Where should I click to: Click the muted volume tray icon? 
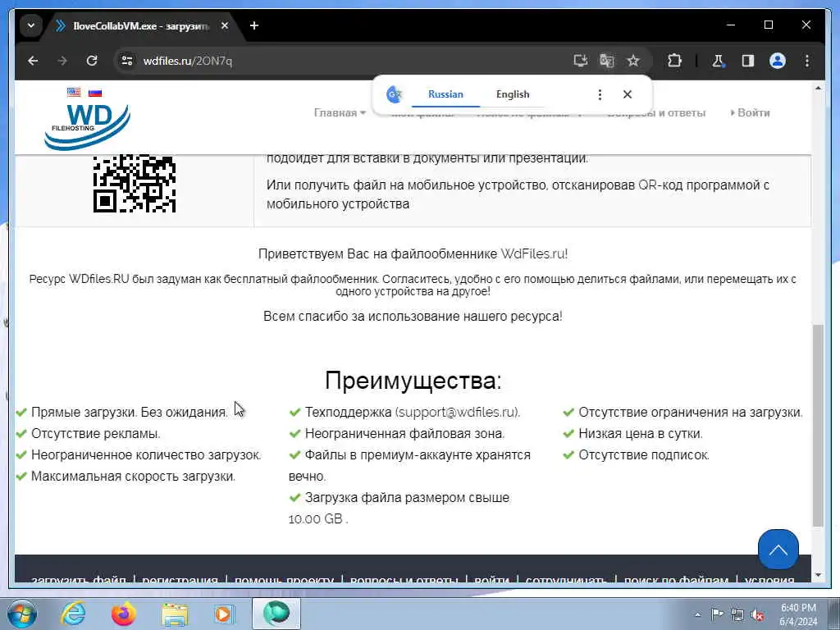point(757,615)
